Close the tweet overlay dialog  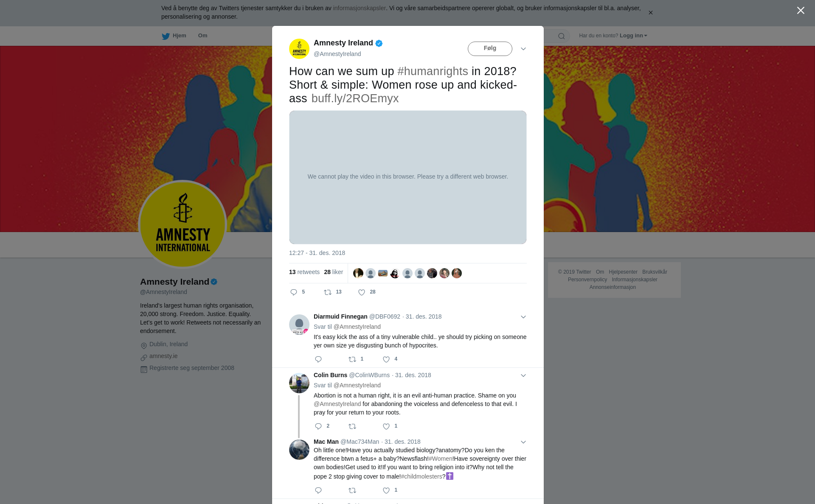[x=801, y=10]
